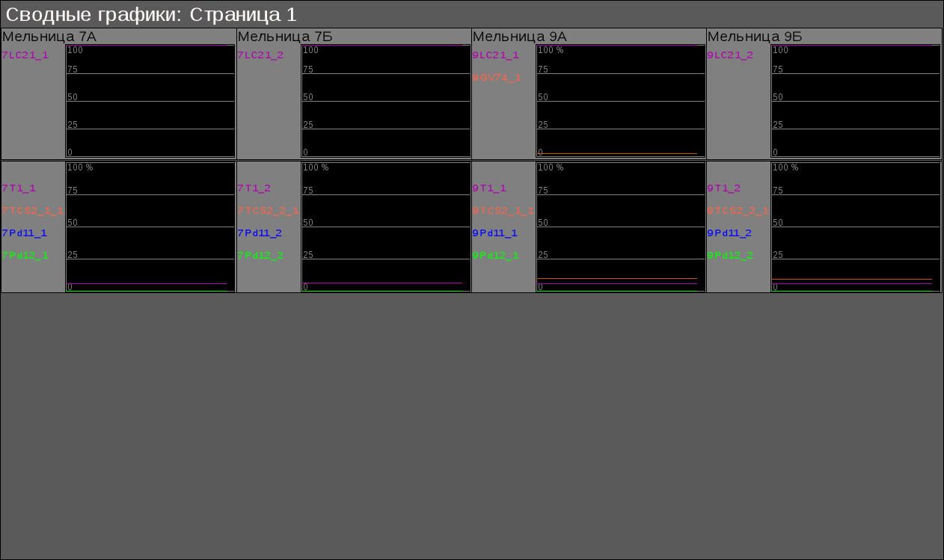This screenshot has height=560, width=944.
Task: Open the Мельница 9А lower trend chart
Action: pos(621,227)
